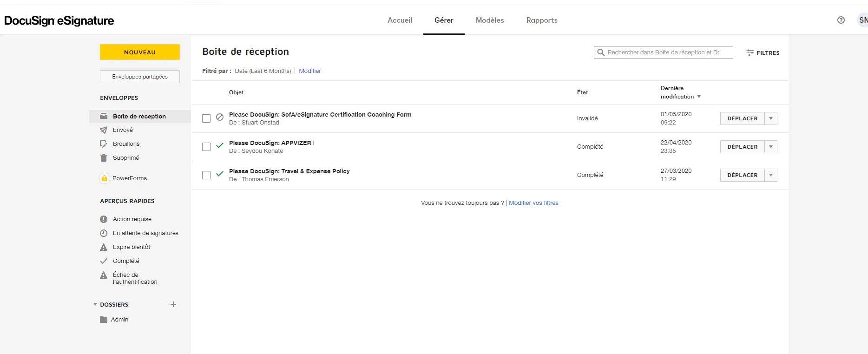Screen dimensions: 868x354
Task: Select the APPVIZER envelope checkbox
Action: point(206,147)
